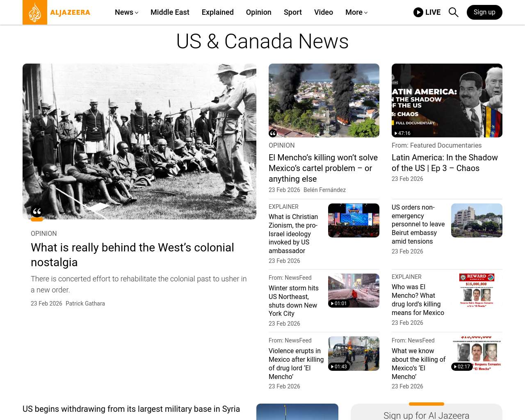Go to the Opinion section

[258, 12]
